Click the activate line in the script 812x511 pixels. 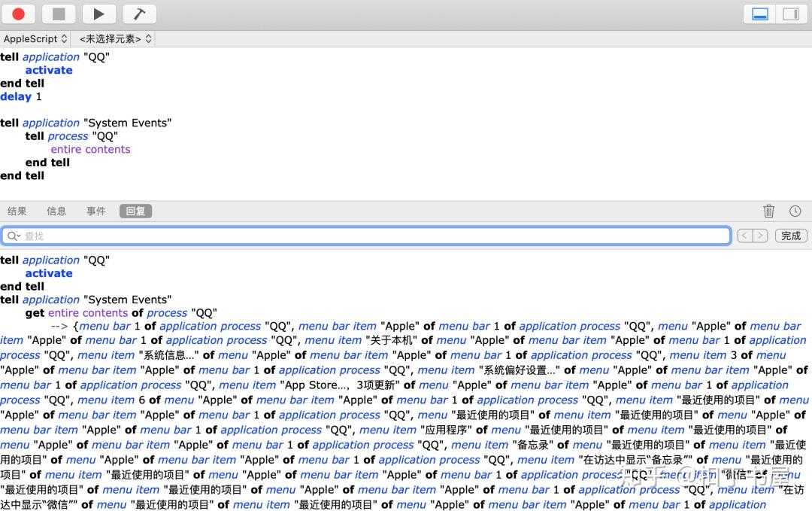tap(48, 69)
